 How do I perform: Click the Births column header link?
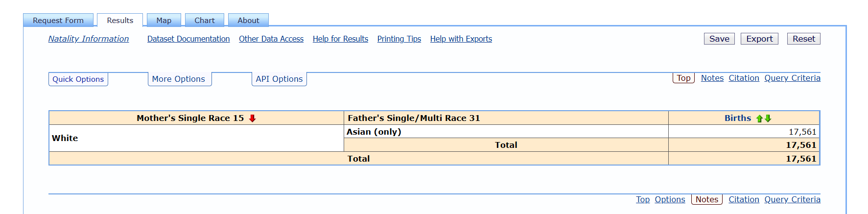[737, 118]
